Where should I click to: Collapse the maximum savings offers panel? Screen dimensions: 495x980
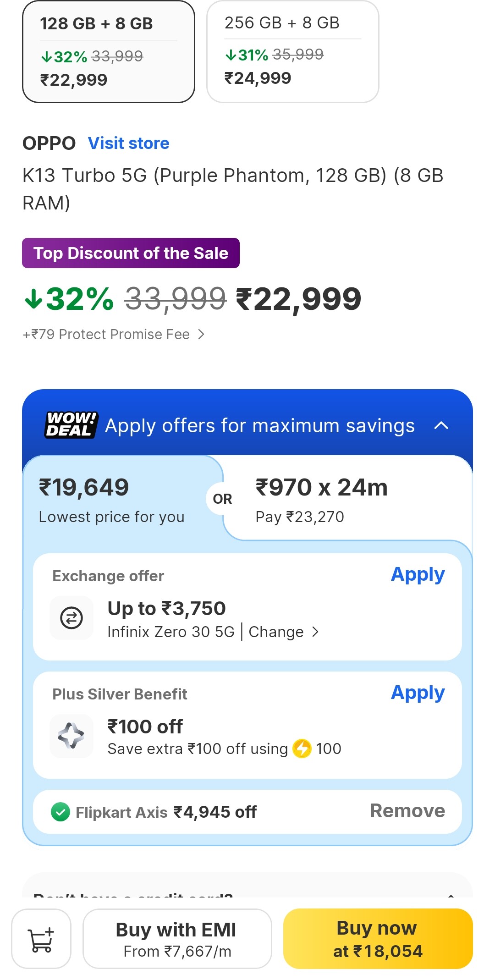click(x=441, y=425)
